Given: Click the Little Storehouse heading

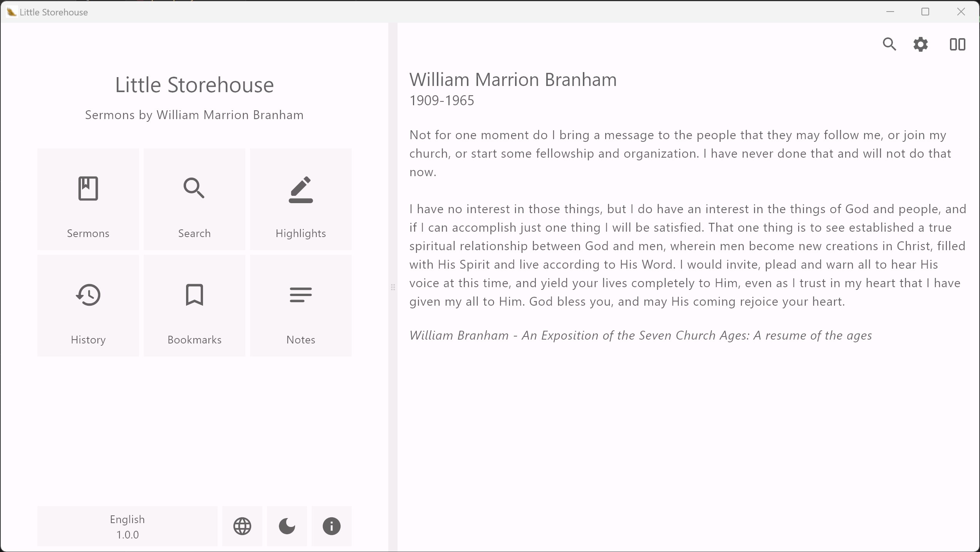Looking at the screenshot, I should pyautogui.click(x=194, y=85).
